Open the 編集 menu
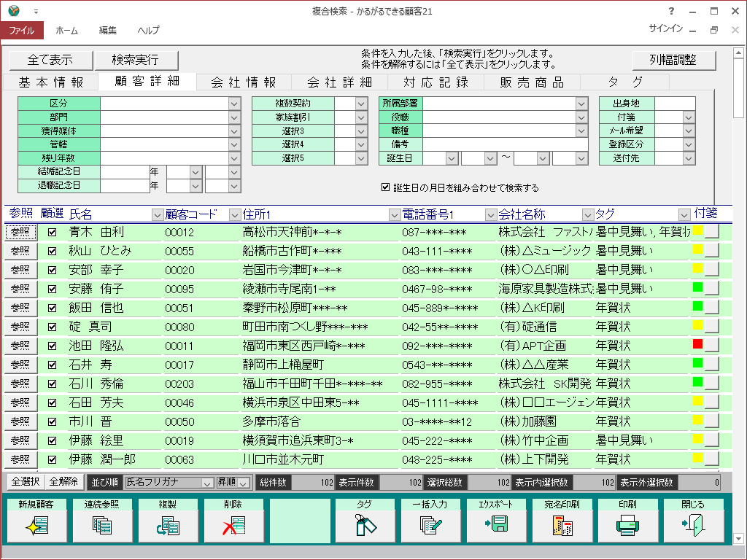 [x=107, y=31]
